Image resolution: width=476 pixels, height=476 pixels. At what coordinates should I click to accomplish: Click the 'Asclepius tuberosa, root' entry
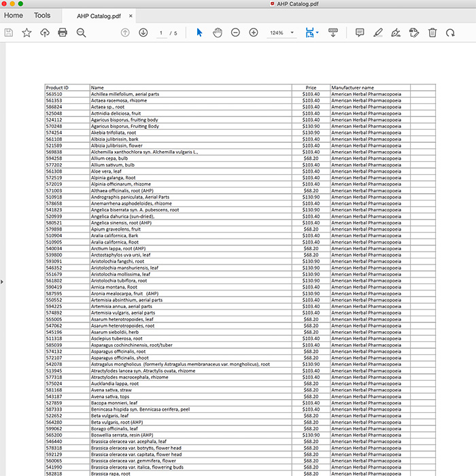coord(116,339)
